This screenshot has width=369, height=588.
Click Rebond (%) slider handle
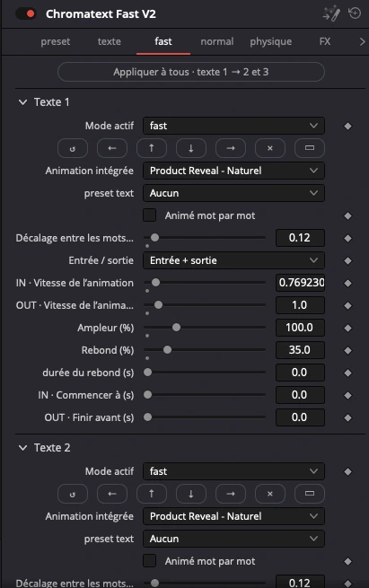click(167, 350)
